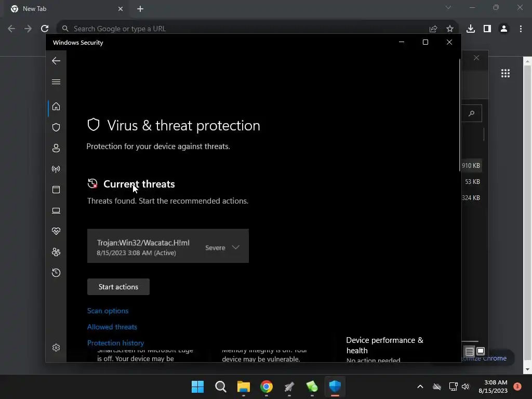The image size is (532, 399).
Task: Expand the Trojan:Win32/Wacatac.H!ml threat details
Action: pyautogui.click(x=235, y=247)
